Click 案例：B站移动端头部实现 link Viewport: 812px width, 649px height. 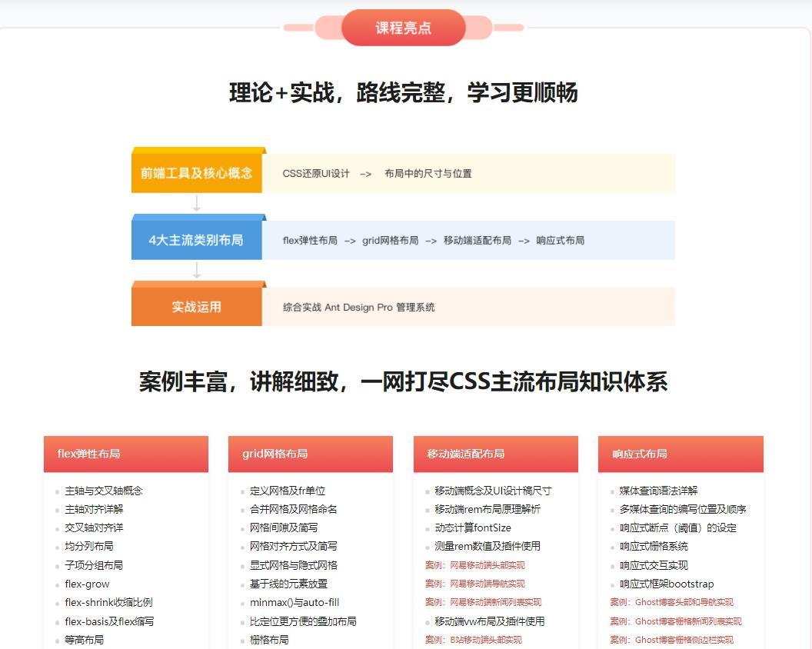473,640
